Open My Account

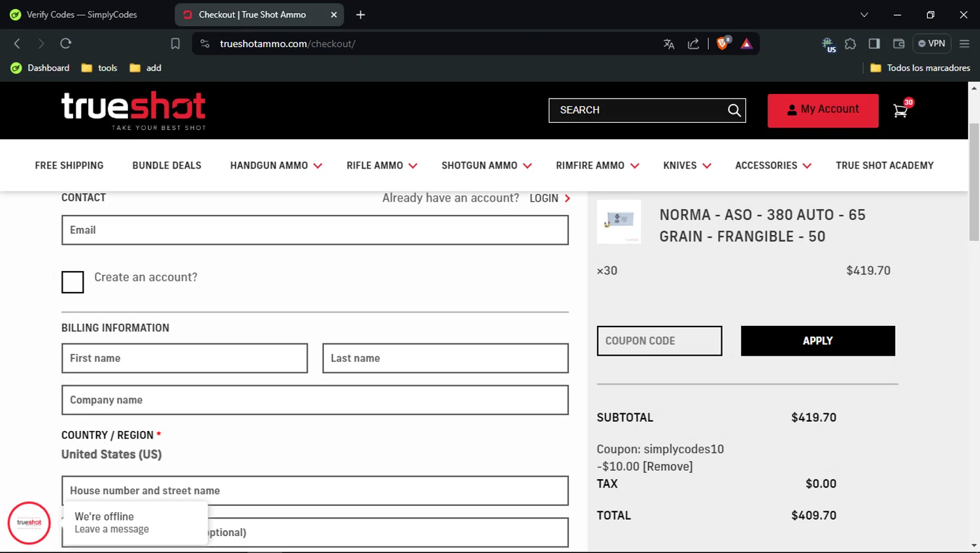(x=823, y=110)
